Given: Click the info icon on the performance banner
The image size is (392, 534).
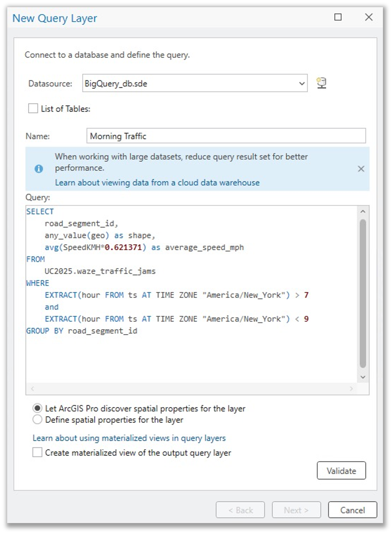Looking at the screenshot, I should (38, 169).
